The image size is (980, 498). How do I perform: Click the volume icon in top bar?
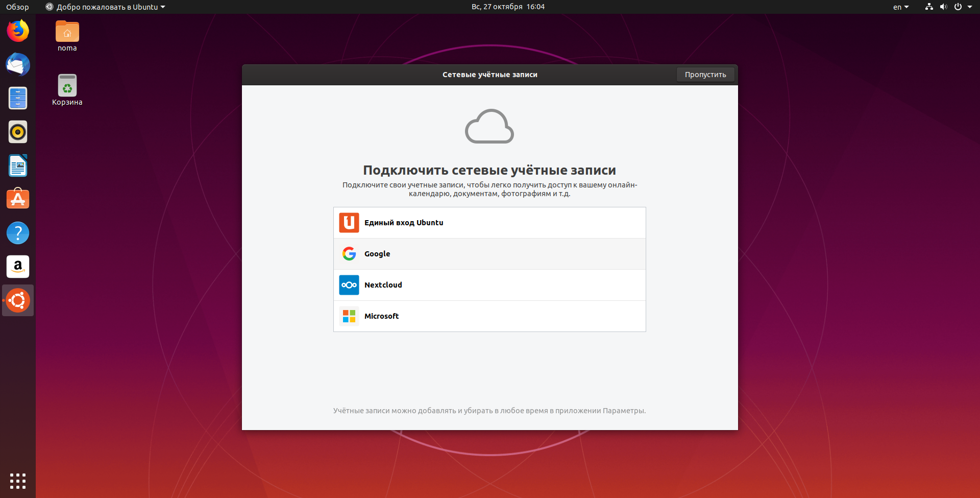[x=943, y=7]
